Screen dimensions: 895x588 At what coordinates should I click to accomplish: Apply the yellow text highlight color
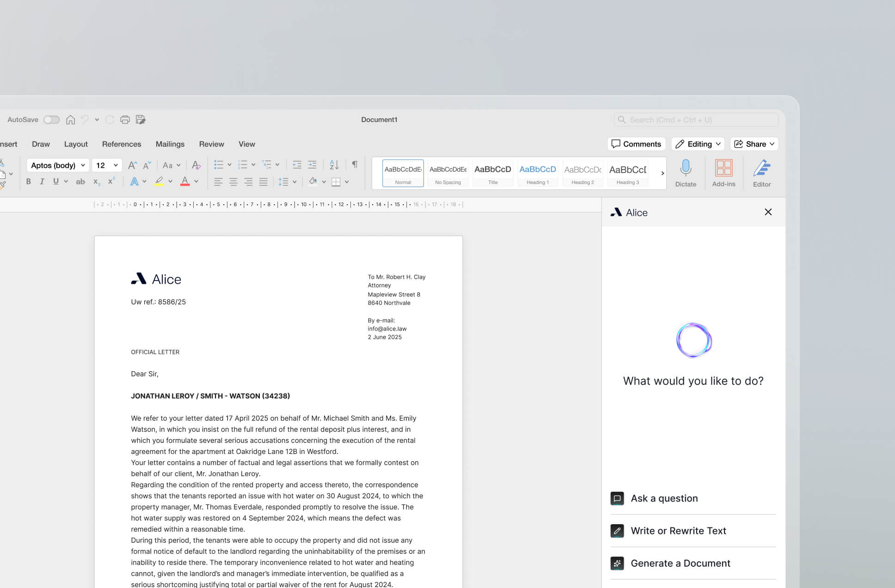tap(159, 182)
